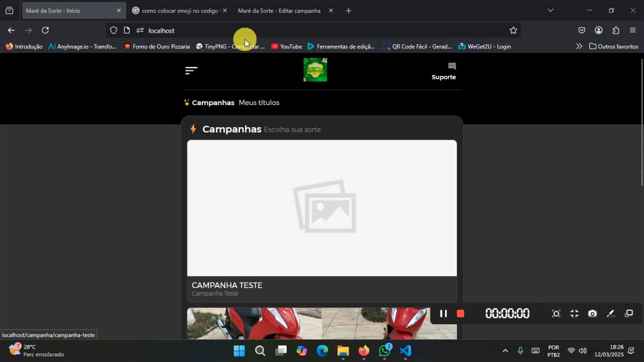Viewport: 644px width, 362px height.
Task: Reload the page
Action: tap(45, 30)
